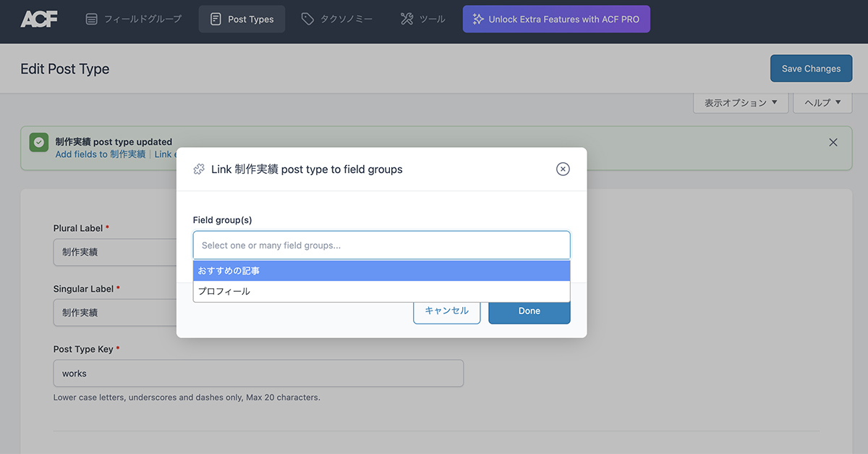Click the green success checkmark icon
This screenshot has height=454, width=868.
tap(39, 143)
